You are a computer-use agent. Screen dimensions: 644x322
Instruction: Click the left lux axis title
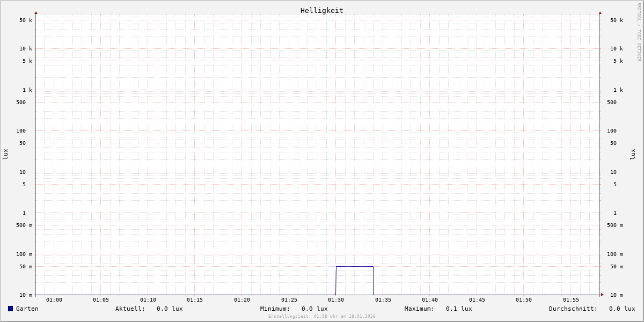click(5, 154)
